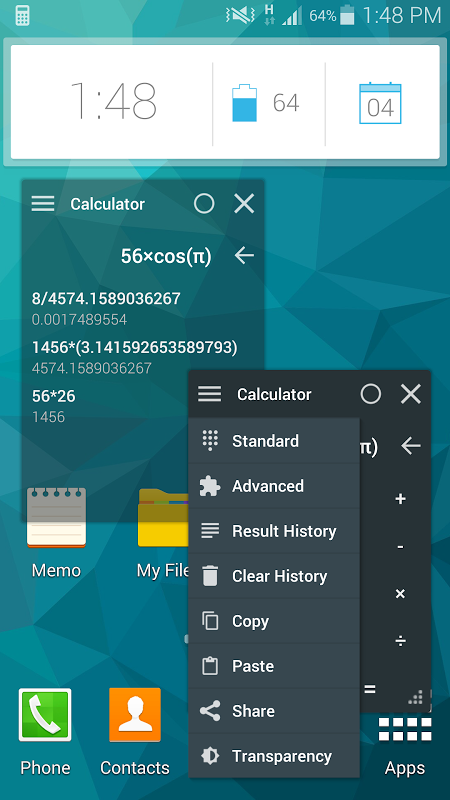The height and width of the screenshot is (800, 450).
Task: Choose the Advanced menu entry
Action: 274,486
